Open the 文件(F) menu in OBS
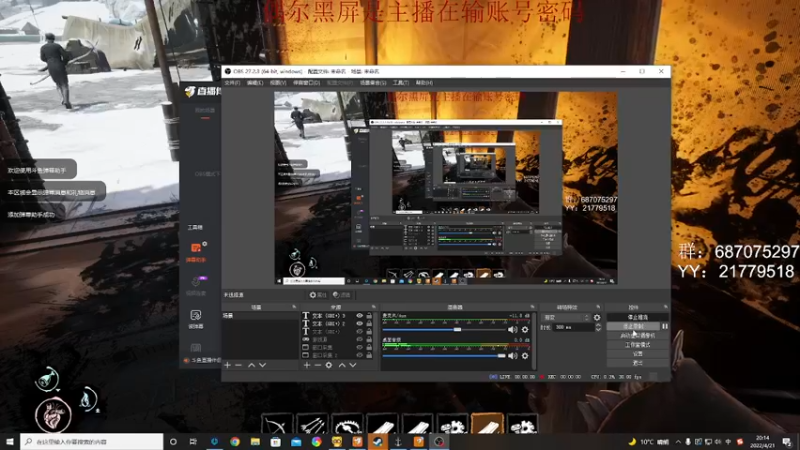This screenshot has height=450, width=800. [232, 83]
